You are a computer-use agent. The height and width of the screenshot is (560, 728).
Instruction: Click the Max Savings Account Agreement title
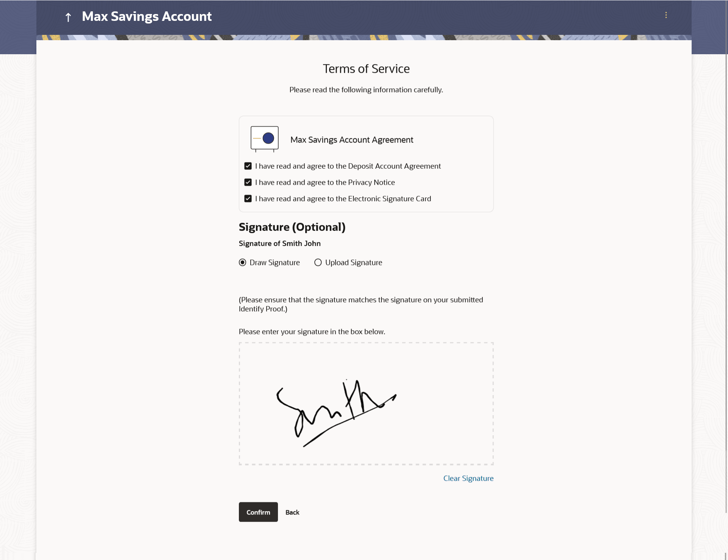coord(351,140)
